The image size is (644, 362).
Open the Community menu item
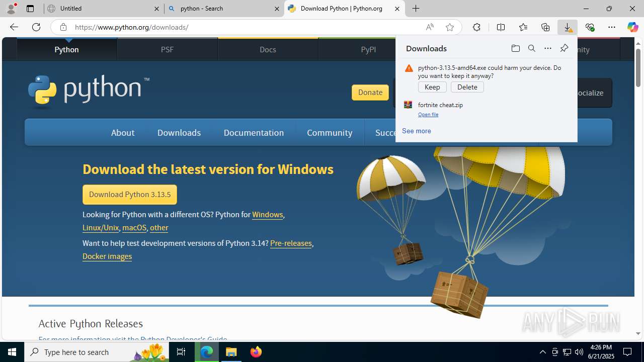[x=330, y=133]
